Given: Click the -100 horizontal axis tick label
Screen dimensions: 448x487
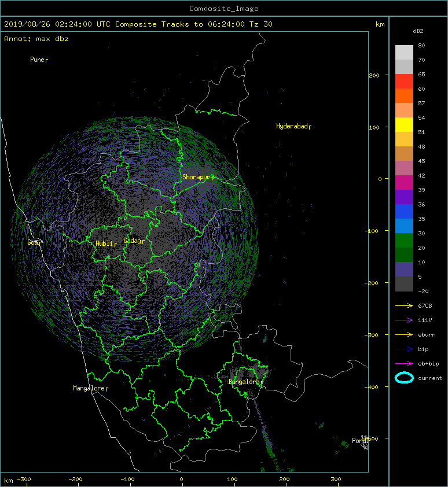Looking at the screenshot, I should (x=127, y=479).
